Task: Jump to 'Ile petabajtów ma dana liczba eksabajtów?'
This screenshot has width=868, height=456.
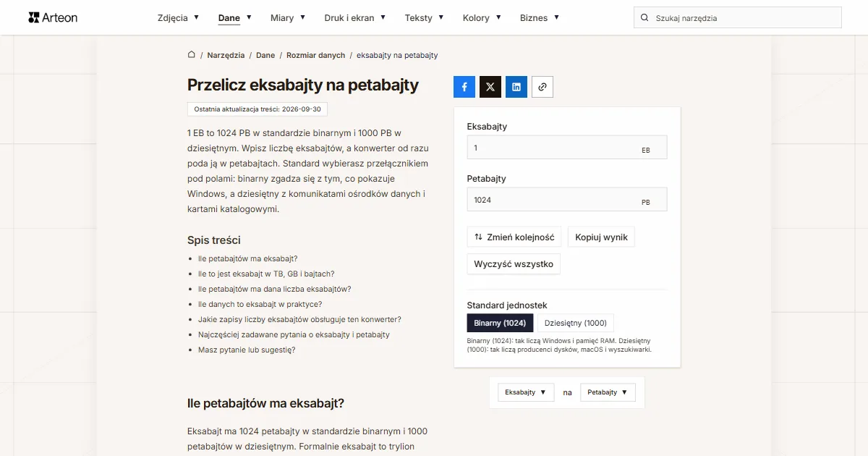Action: click(275, 289)
